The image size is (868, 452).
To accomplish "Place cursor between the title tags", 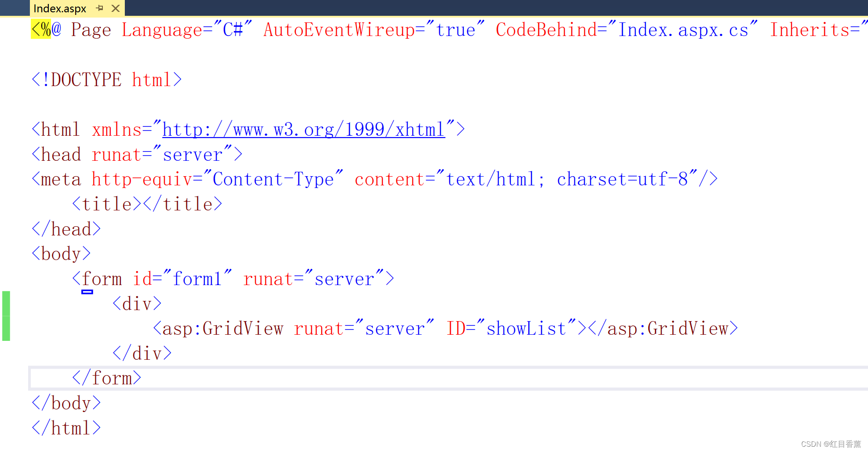I will [x=142, y=205].
